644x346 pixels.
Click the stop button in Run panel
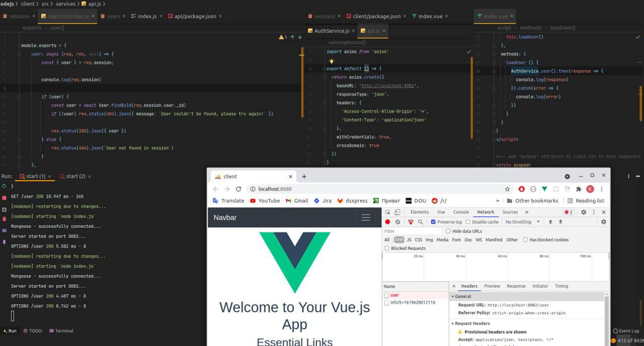pos(5,199)
